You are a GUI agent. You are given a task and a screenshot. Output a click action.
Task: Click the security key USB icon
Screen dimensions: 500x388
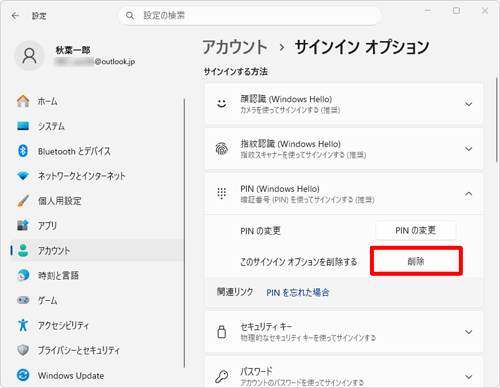(222, 332)
